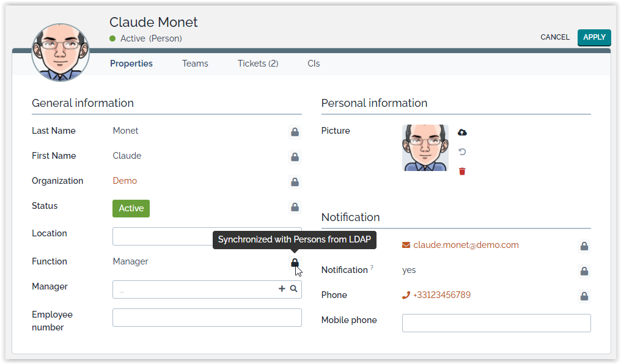Click the Cancel button
This screenshot has width=621, height=364.
click(554, 37)
